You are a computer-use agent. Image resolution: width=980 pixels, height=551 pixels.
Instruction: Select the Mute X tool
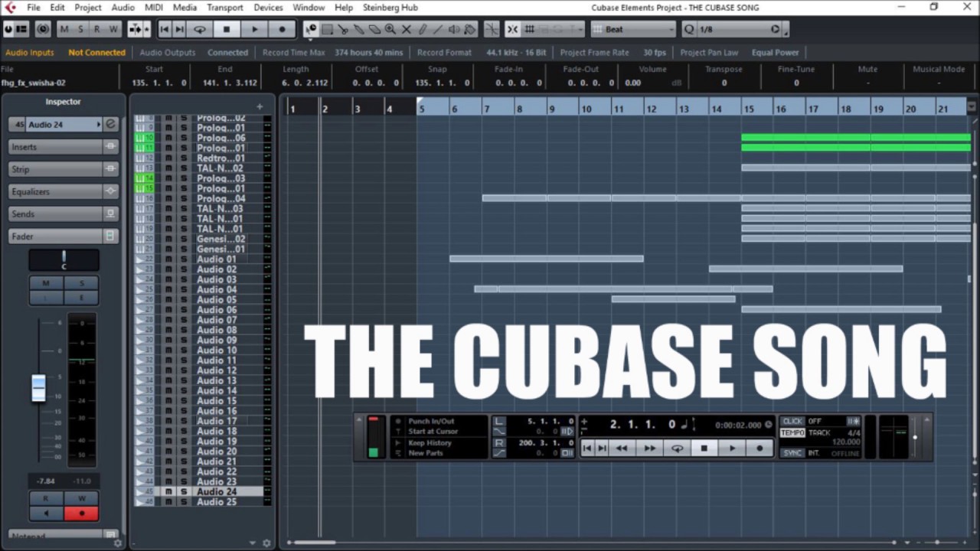coord(407,29)
